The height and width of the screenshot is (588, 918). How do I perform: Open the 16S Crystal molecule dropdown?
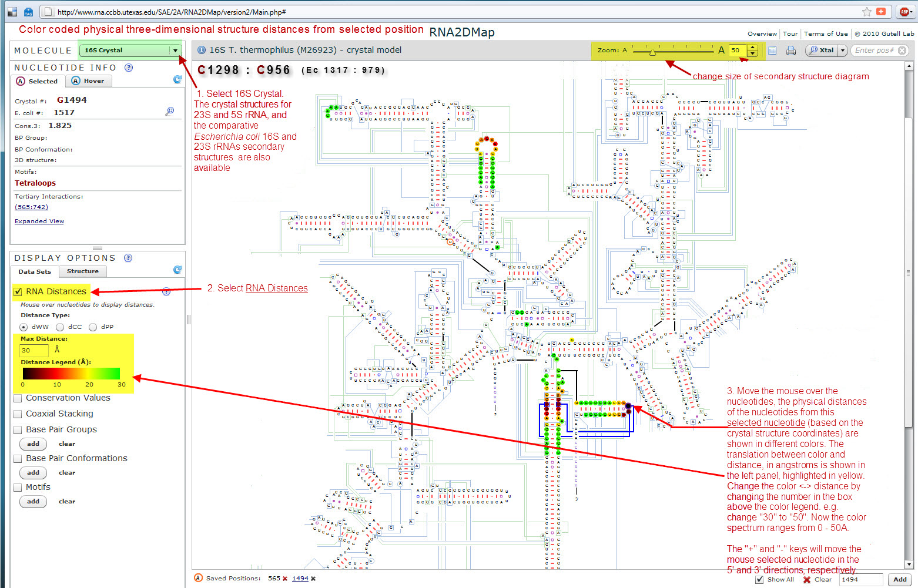point(175,51)
